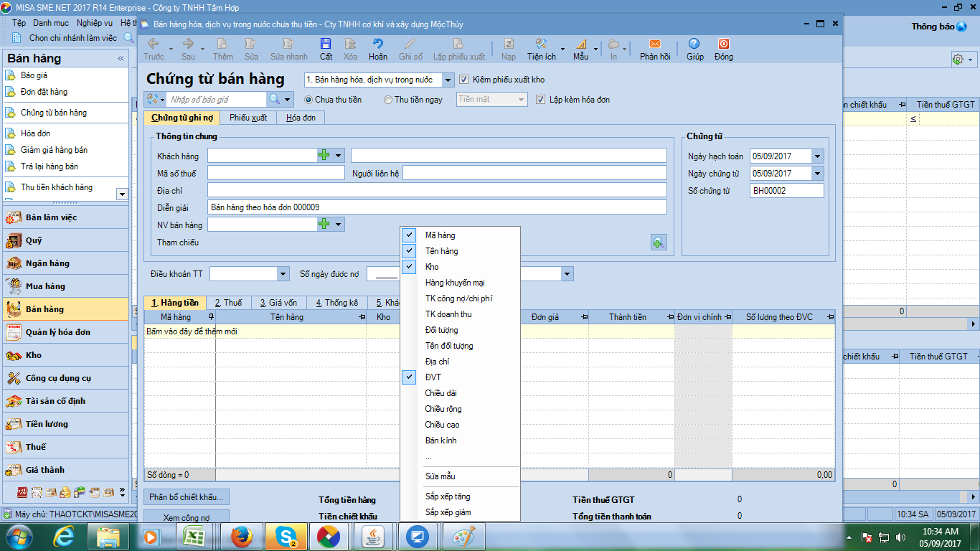Screen dimensions: 980x551
Task: Open the Tiện ích utilities icon
Action: (542, 44)
